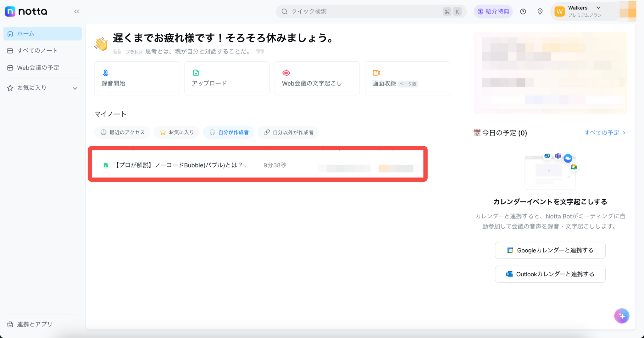Open the Notta home logo

pos(26,11)
